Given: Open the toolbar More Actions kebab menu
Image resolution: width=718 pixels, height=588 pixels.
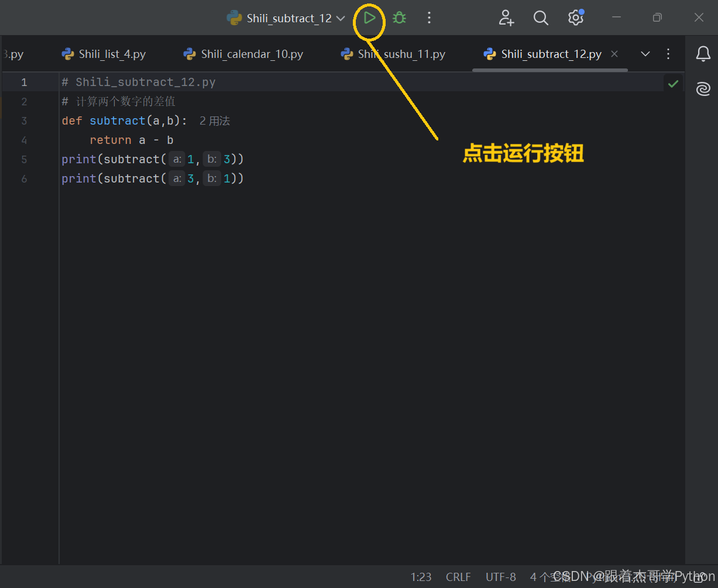Looking at the screenshot, I should 429,18.
